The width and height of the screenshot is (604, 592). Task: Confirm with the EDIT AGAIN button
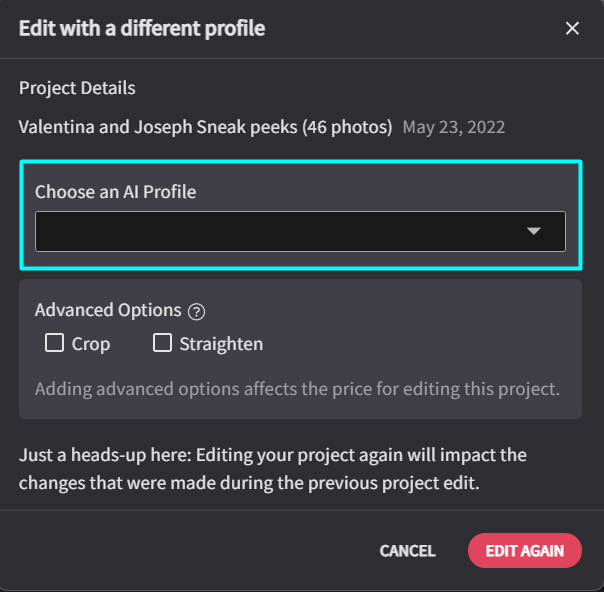[525, 550]
